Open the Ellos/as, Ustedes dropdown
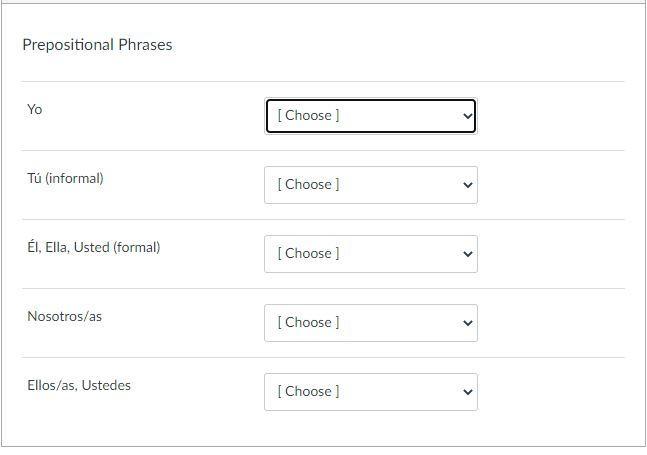Image resolution: width=647 pixels, height=455 pixels. [370, 391]
